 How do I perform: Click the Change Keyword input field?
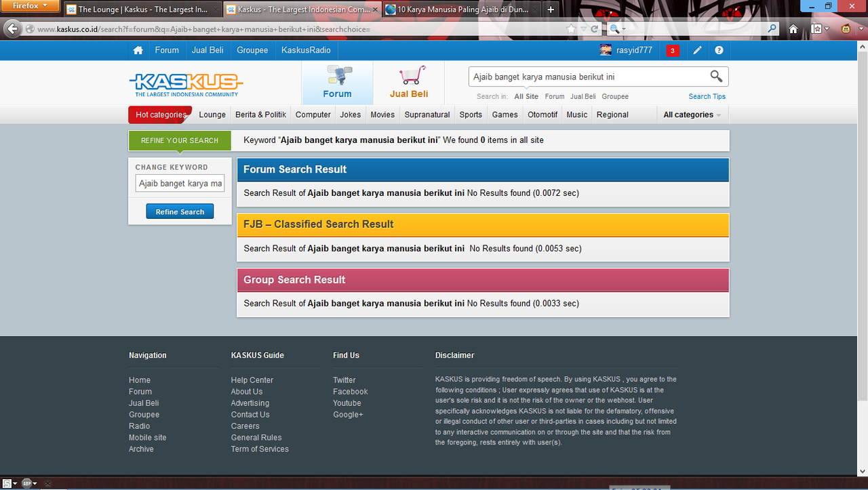pos(180,184)
